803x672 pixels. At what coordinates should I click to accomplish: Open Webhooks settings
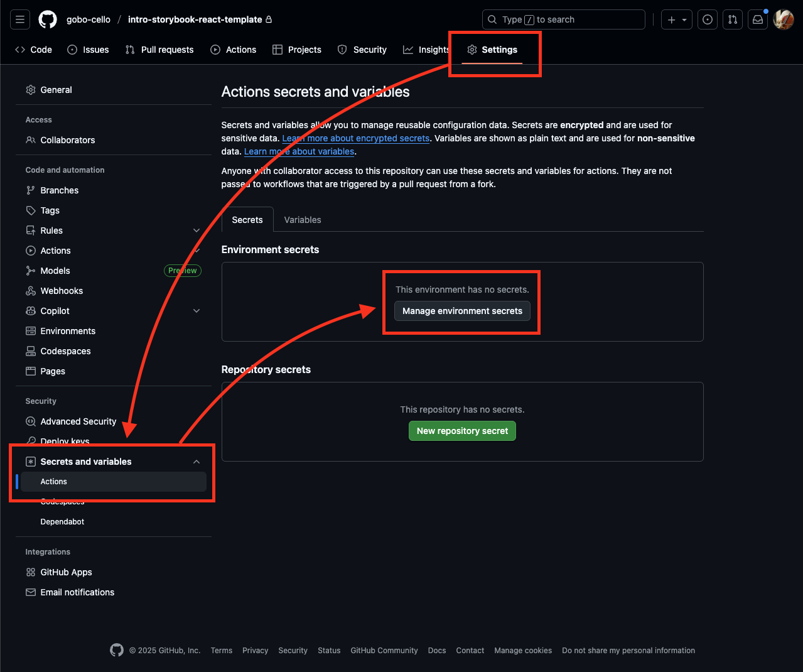click(114, 291)
